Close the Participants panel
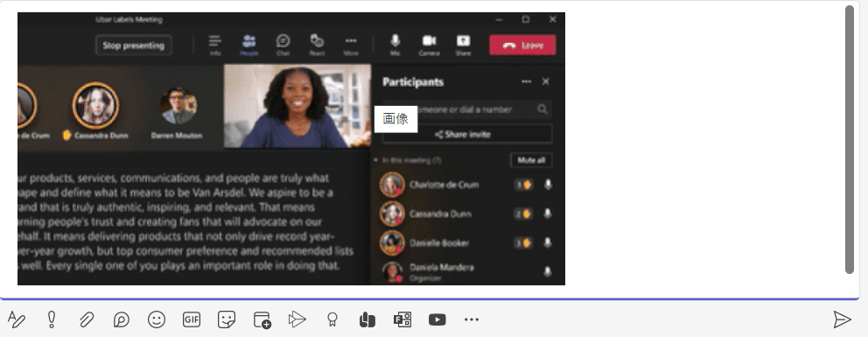868x337 pixels. pyautogui.click(x=546, y=82)
